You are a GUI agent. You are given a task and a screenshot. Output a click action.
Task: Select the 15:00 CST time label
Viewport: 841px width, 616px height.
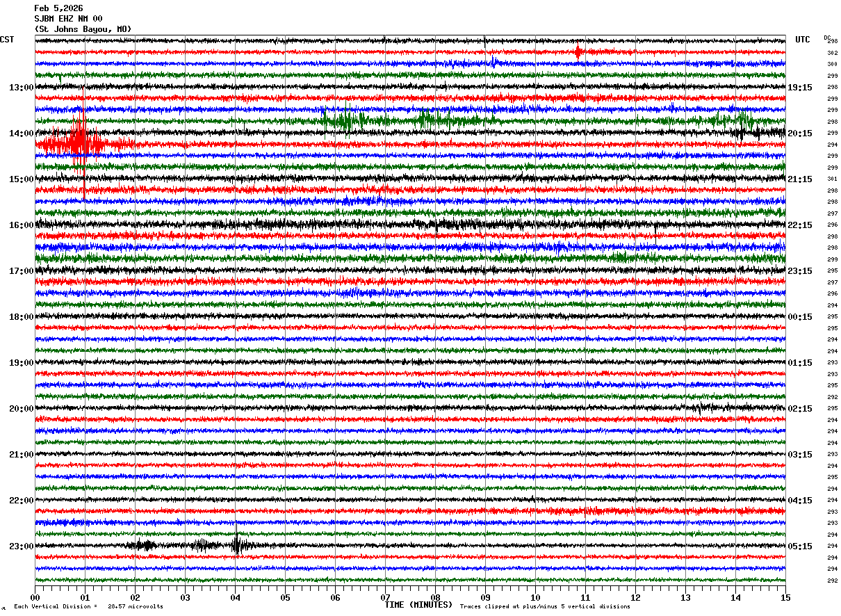click(x=22, y=179)
